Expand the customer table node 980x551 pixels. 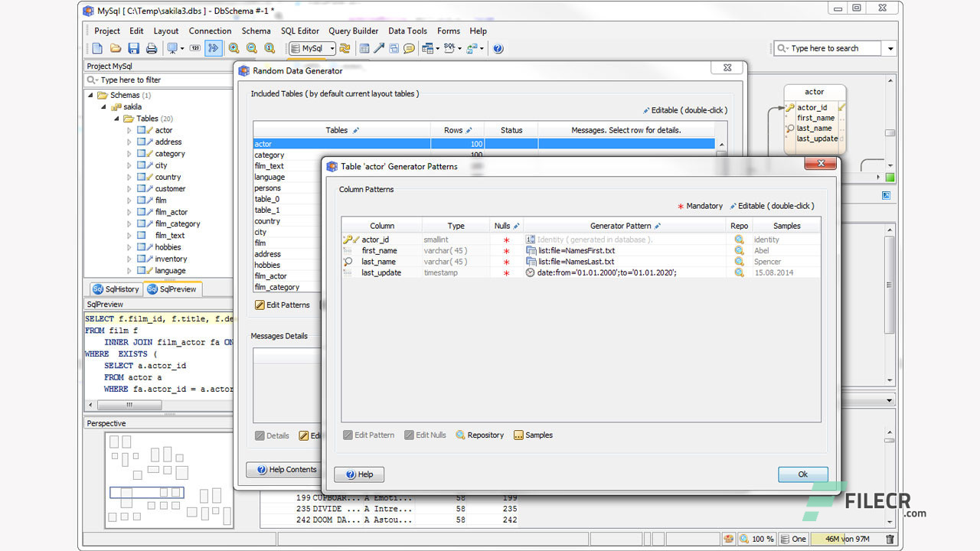(x=129, y=189)
